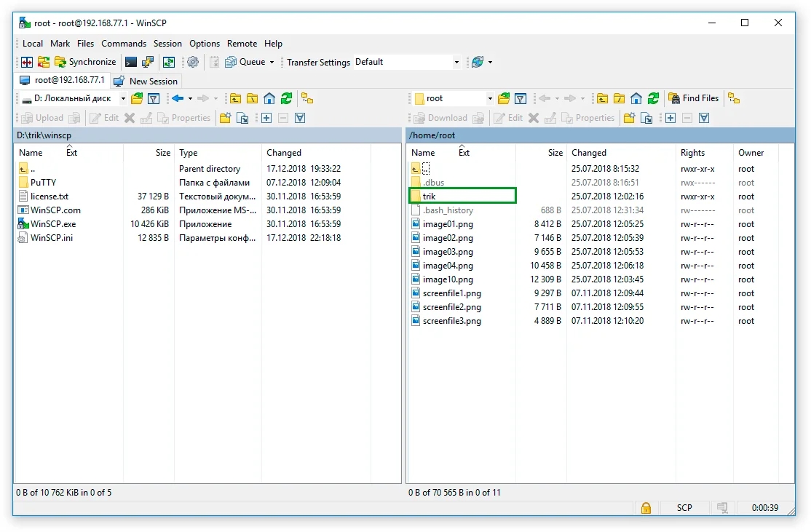Go to local parent directory icon
The image size is (811, 532).
click(235, 98)
